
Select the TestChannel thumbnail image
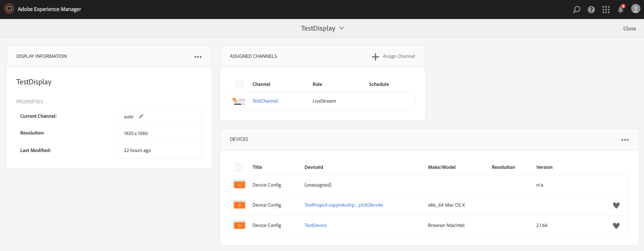coord(239,101)
